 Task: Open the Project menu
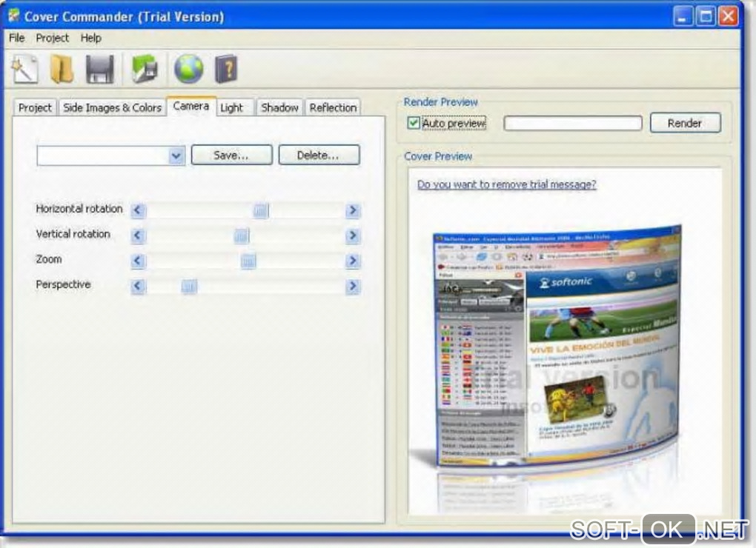pos(52,38)
